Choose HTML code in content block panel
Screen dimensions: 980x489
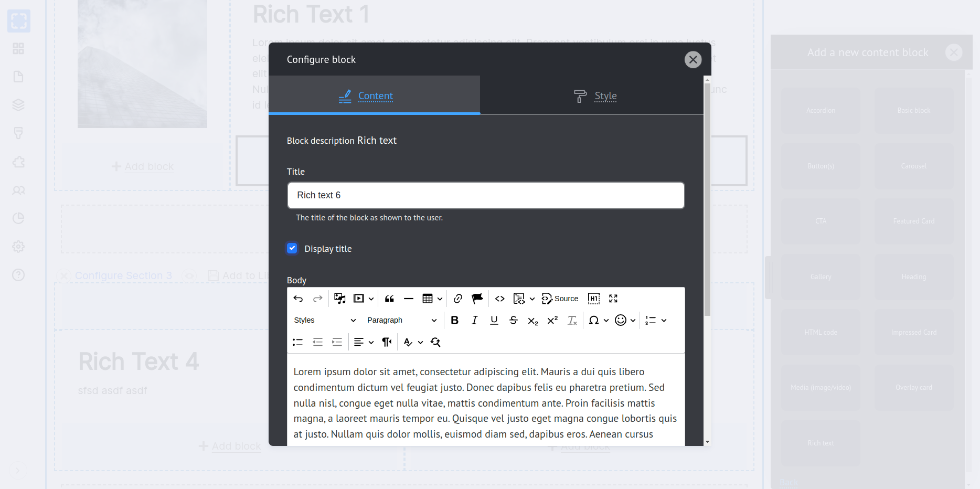pyautogui.click(x=821, y=333)
